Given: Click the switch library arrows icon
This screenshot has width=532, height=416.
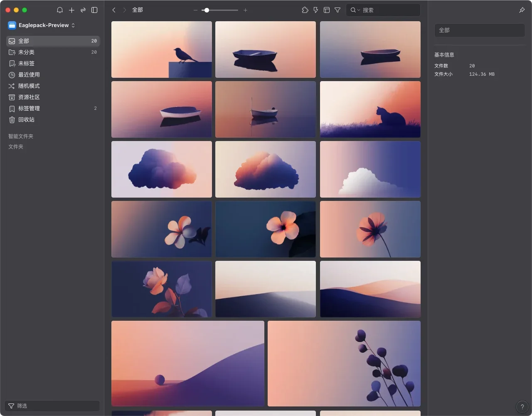Looking at the screenshot, I should point(83,10).
